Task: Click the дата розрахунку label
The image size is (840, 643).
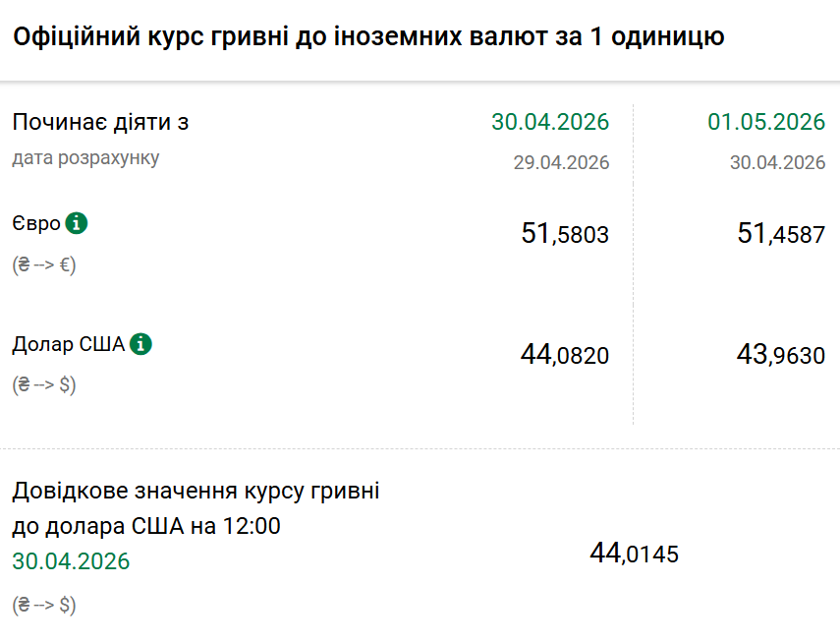Action: click(x=85, y=158)
